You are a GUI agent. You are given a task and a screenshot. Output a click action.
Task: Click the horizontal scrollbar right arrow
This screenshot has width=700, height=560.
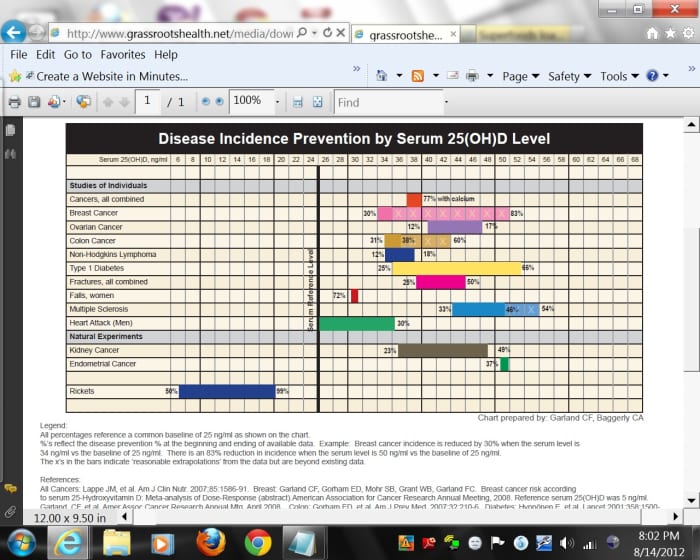click(x=675, y=517)
